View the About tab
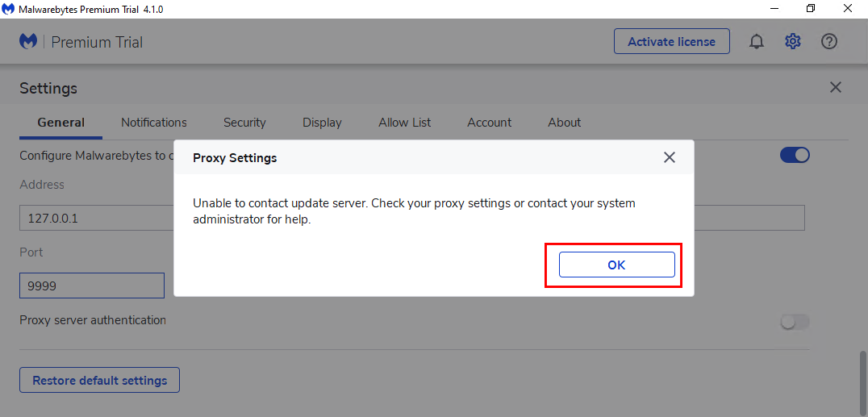 (x=564, y=123)
